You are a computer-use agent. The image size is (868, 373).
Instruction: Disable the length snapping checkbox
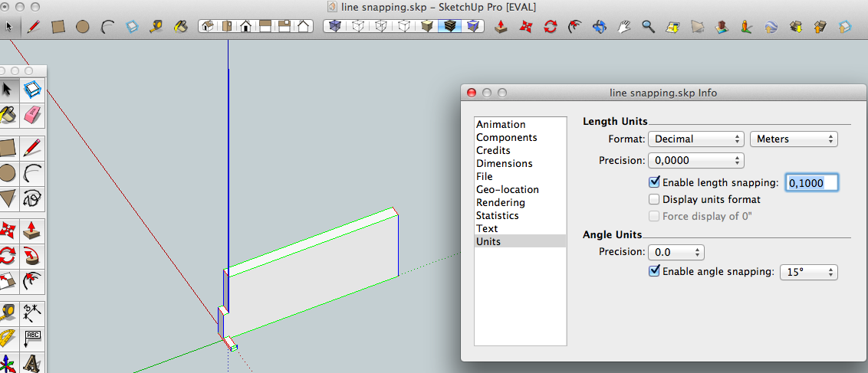tap(654, 182)
